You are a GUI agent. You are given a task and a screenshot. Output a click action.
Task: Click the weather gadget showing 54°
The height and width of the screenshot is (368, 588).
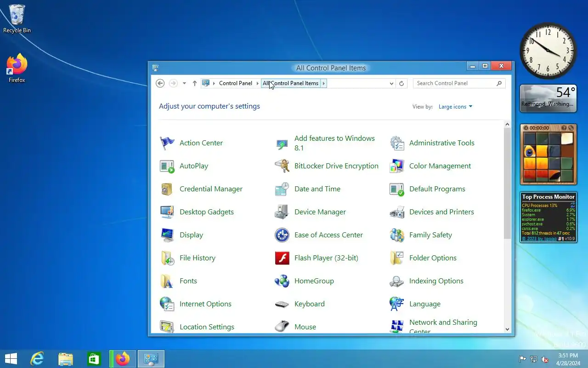point(548,98)
